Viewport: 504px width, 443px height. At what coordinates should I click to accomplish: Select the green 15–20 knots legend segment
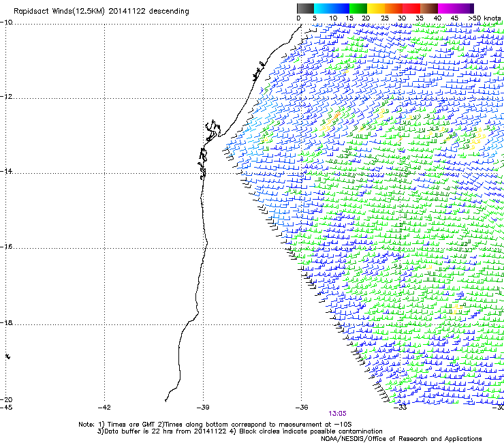pyautogui.click(x=358, y=8)
